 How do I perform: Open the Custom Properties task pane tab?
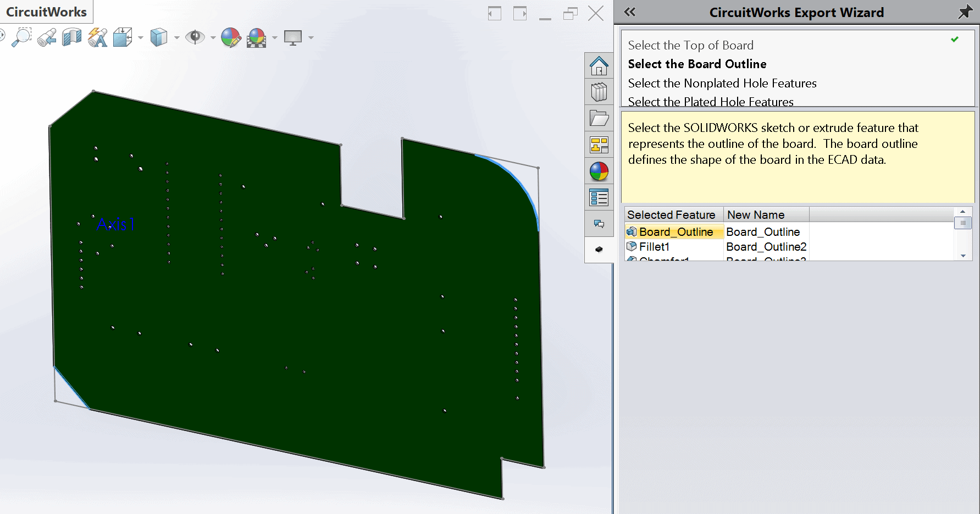[599, 197]
